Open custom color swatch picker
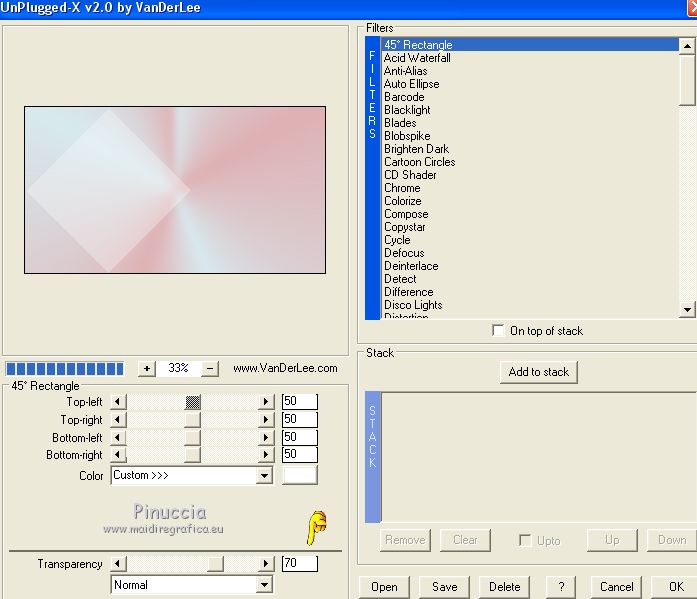This screenshot has height=599, width=697. click(300, 475)
